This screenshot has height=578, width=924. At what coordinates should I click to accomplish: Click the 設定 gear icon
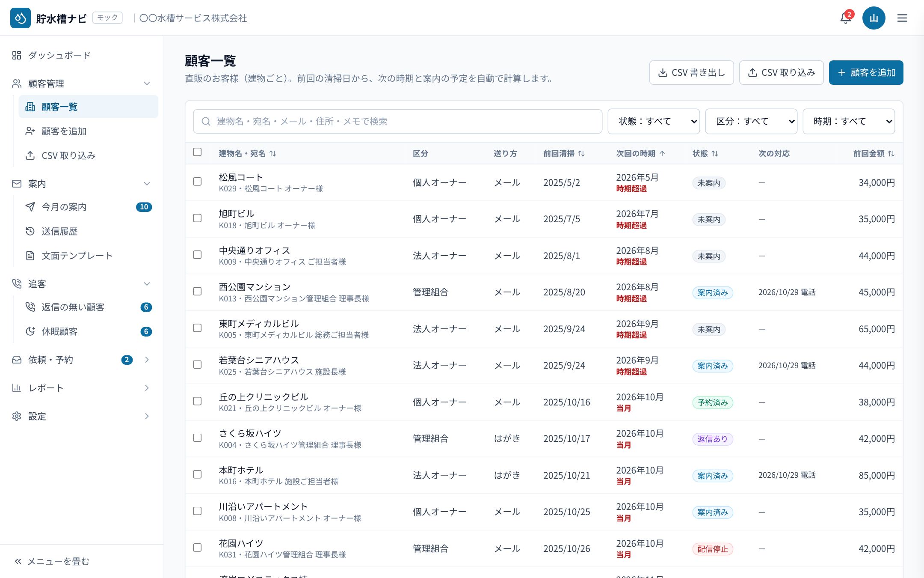tap(17, 416)
